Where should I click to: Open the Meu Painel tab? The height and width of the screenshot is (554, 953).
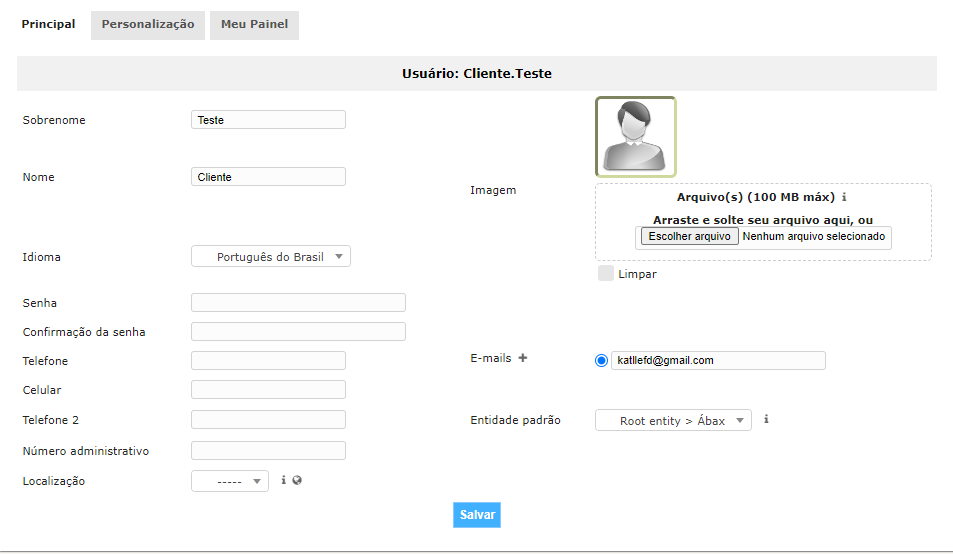[x=254, y=25]
